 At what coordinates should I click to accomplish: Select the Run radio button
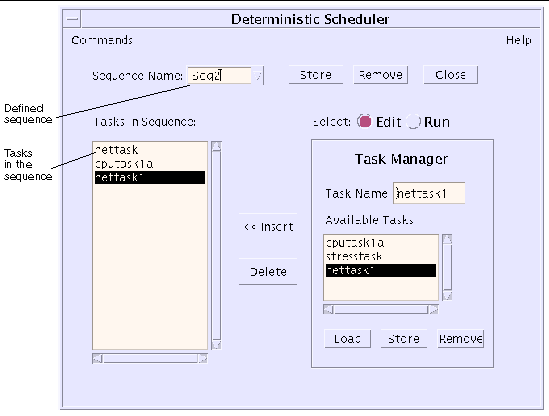pyautogui.click(x=413, y=122)
